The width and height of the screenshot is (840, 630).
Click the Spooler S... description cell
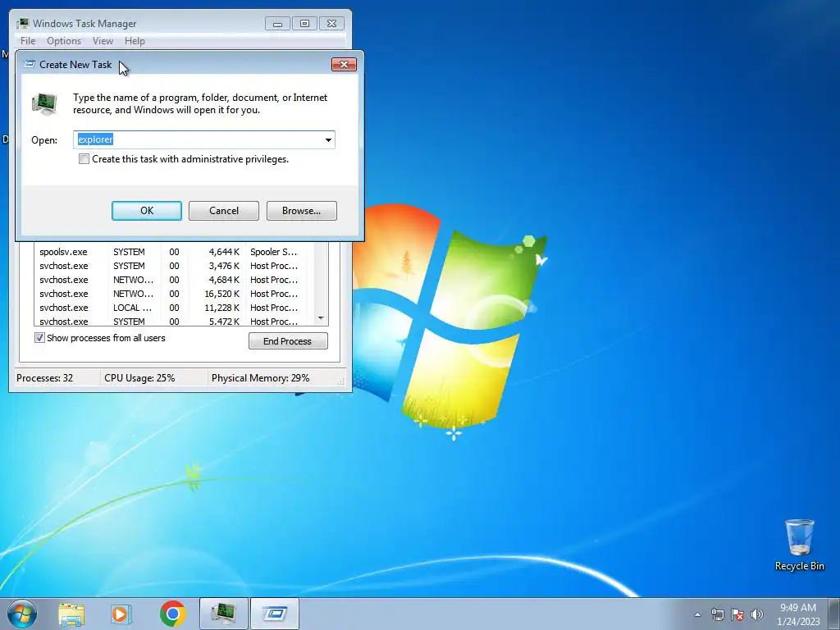pos(273,252)
